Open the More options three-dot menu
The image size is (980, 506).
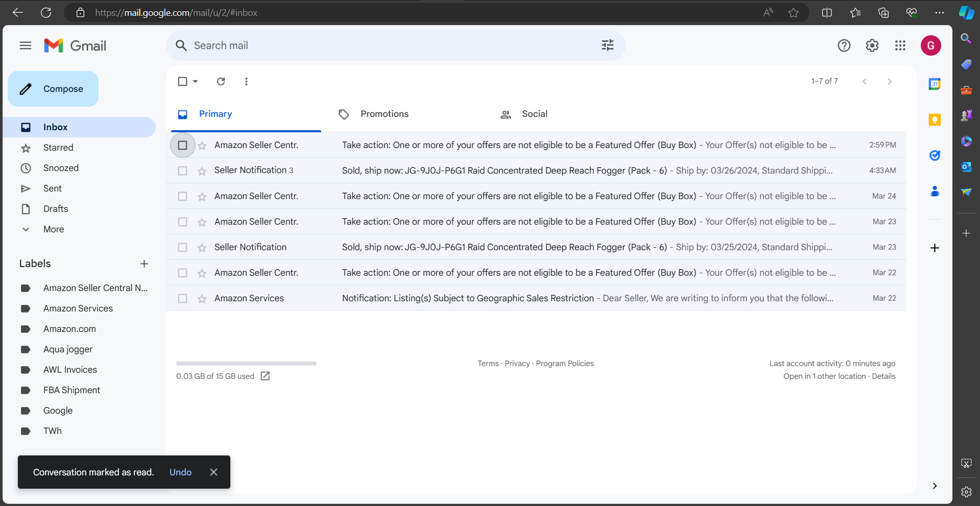(246, 81)
